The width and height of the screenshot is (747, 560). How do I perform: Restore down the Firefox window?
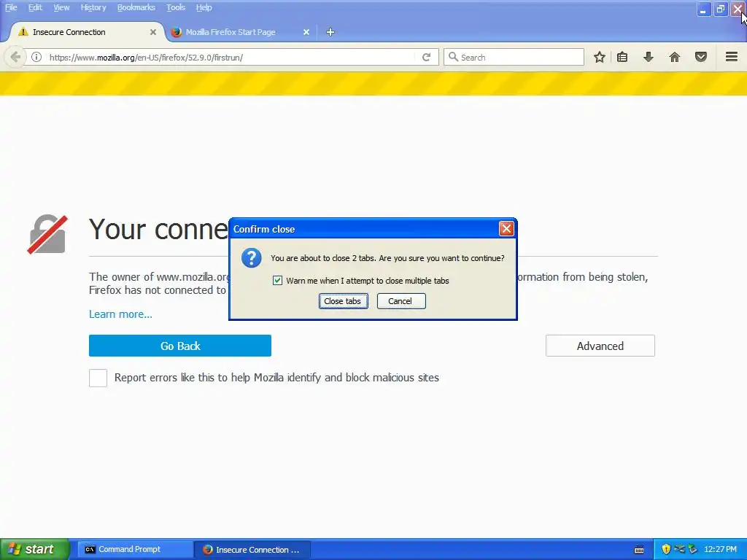point(720,9)
